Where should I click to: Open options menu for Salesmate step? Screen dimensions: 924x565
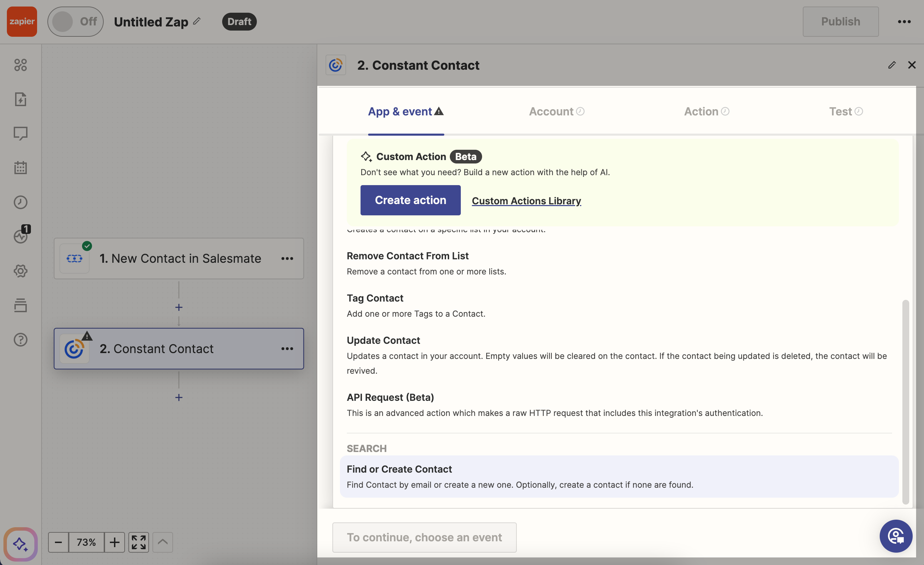click(287, 259)
